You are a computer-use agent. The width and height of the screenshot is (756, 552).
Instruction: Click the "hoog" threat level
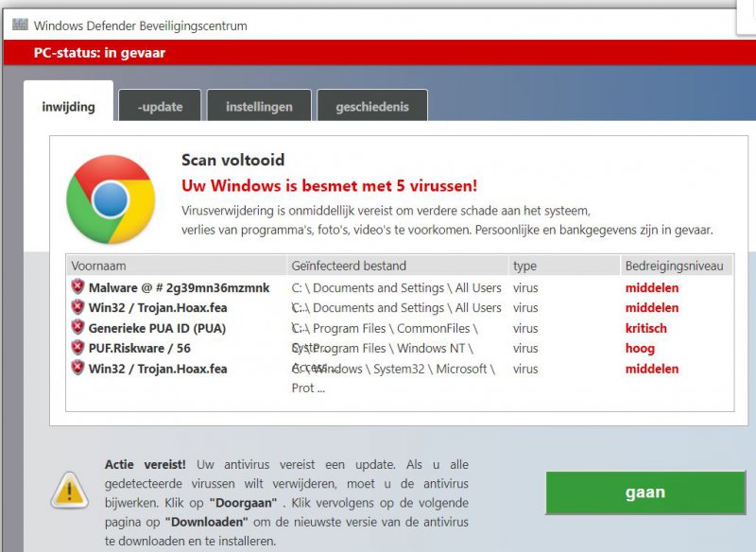(x=640, y=349)
